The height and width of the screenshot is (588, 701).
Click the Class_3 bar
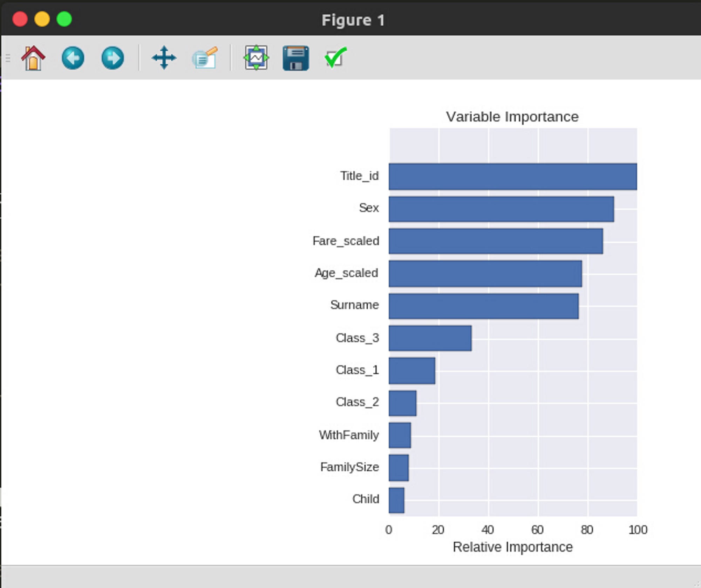430,338
